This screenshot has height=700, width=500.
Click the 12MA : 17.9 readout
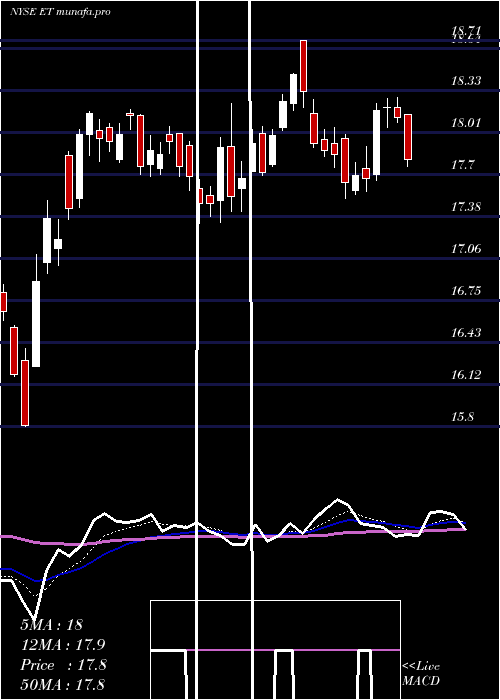[62, 645]
